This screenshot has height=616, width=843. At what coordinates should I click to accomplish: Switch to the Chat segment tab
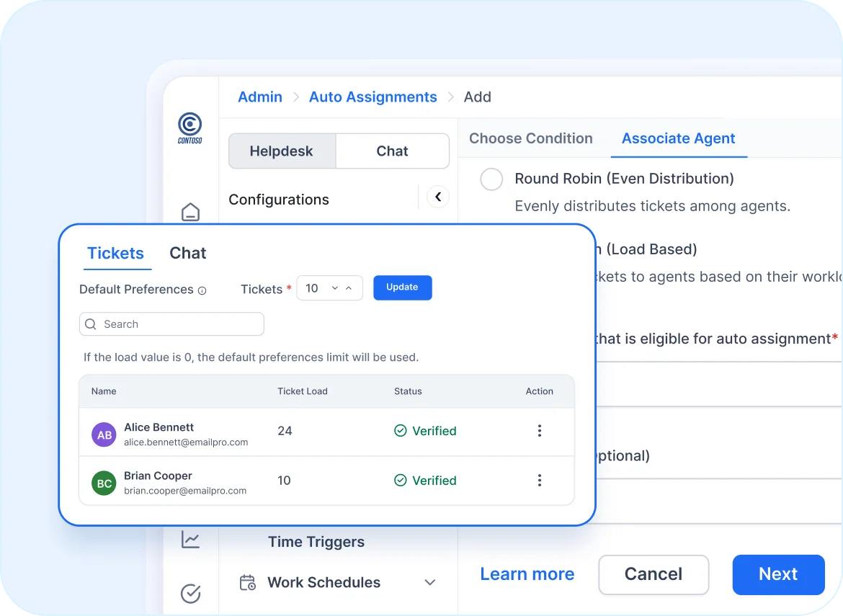[393, 151]
